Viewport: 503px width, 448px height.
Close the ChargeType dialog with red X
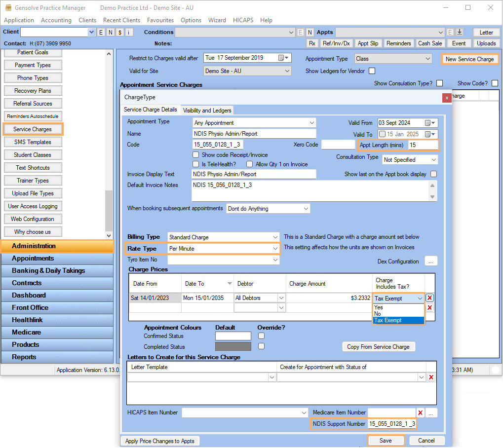[447, 98]
